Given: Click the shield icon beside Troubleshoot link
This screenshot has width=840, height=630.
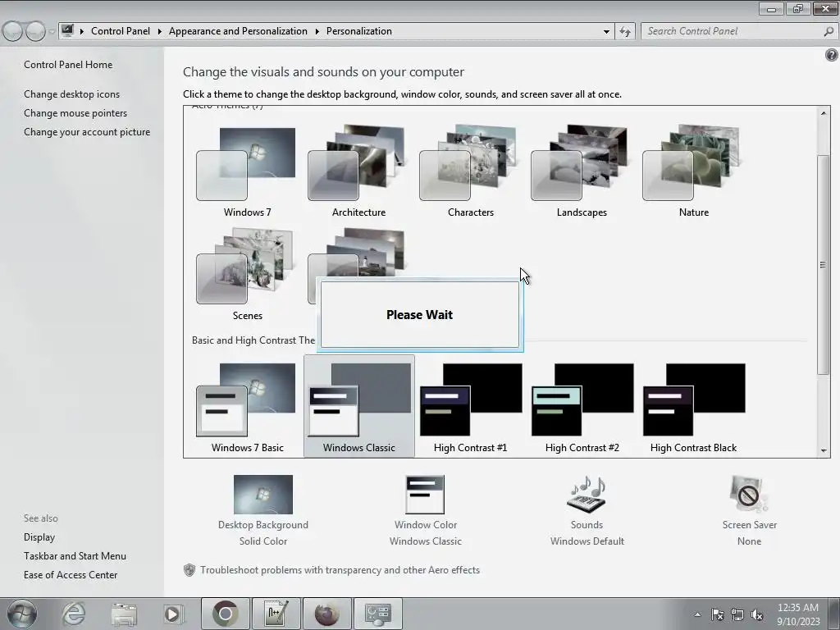Looking at the screenshot, I should [x=189, y=570].
